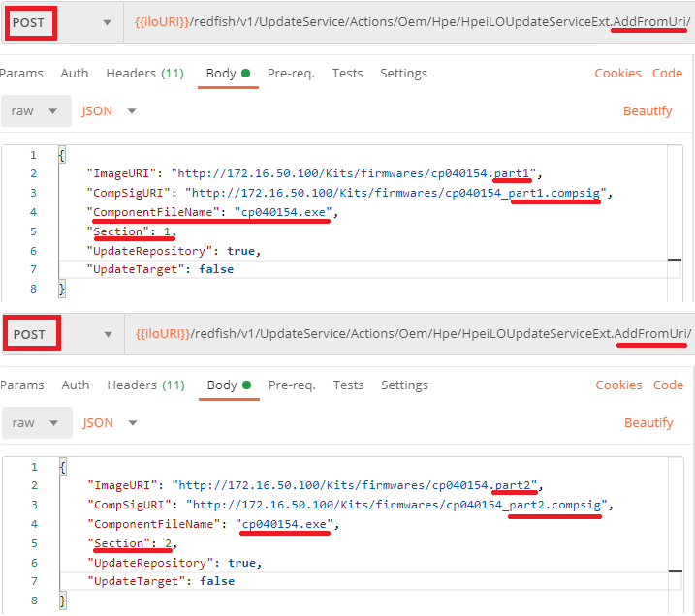Screen dimensions: 695x616
Task: Switch to Params tab in top request
Action: click(x=21, y=74)
